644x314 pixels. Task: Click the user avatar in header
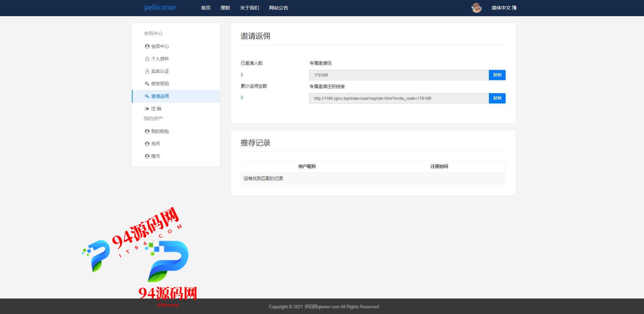476,8
